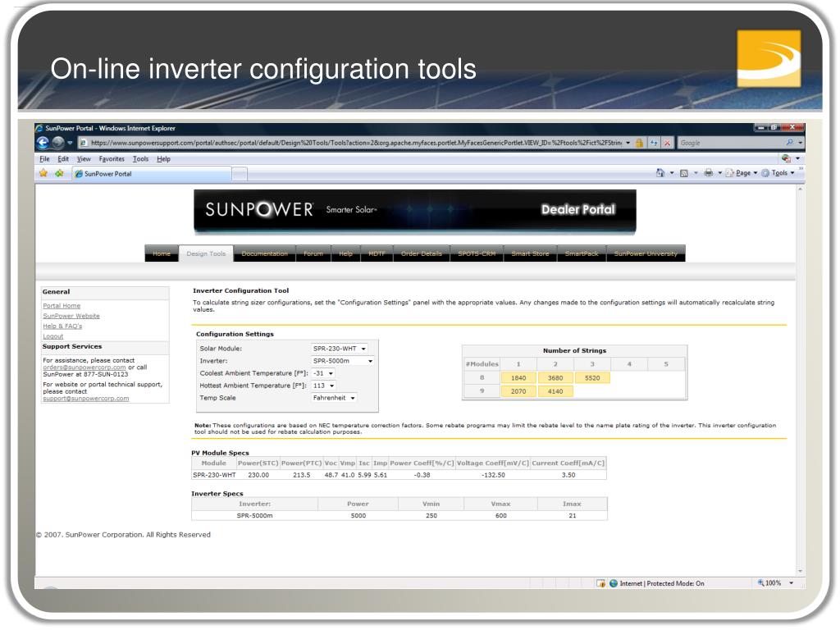Open the address bar history dropdown arrow
The height and width of the screenshot is (630, 840).
pyautogui.click(x=628, y=143)
